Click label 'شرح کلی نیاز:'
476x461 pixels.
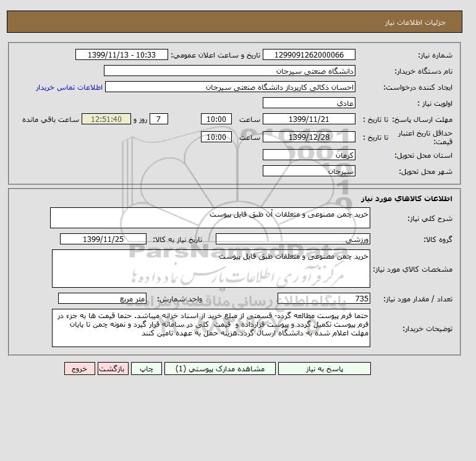coord(430,218)
